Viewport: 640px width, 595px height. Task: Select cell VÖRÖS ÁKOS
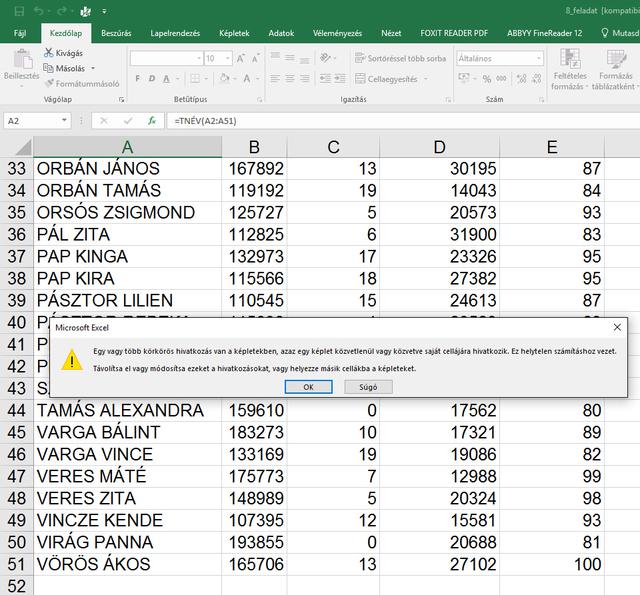point(127,564)
